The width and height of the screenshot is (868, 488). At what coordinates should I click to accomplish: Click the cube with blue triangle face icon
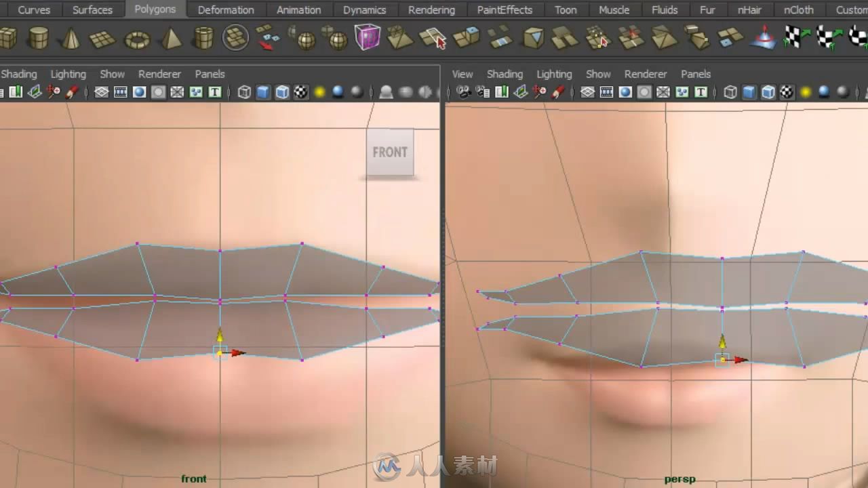click(534, 38)
